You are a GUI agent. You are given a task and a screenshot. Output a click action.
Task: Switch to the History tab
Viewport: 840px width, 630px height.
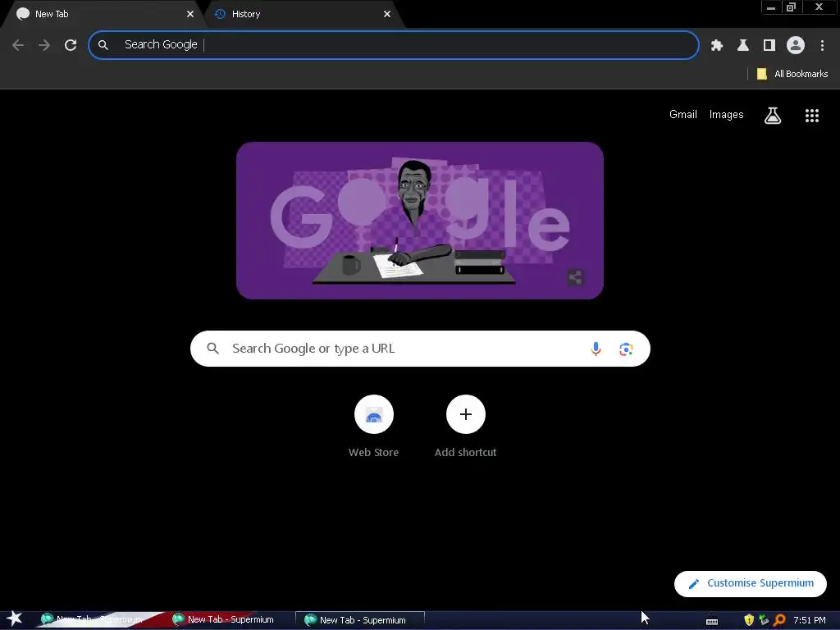pos(302,14)
